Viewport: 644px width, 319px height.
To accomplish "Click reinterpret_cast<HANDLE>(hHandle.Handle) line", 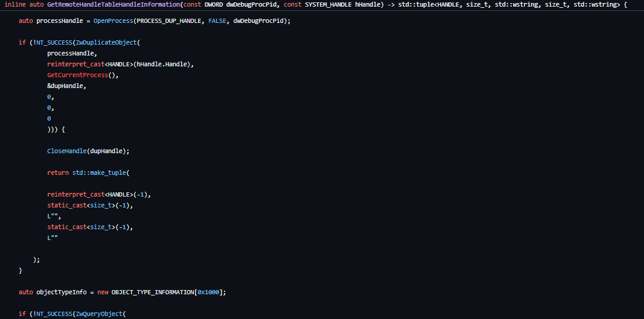I will pos(120,65).
